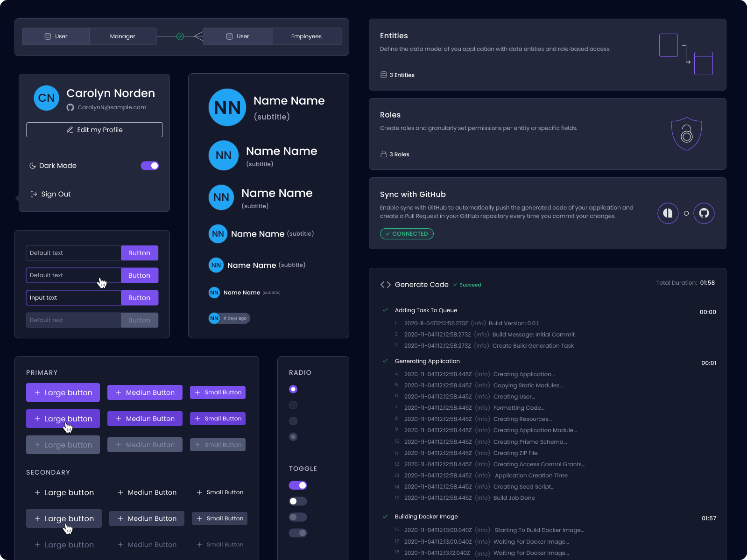Turn off the first enabled toggle under TOGGLE
This screenshot has width=747, height=560.
click(298, 485)
